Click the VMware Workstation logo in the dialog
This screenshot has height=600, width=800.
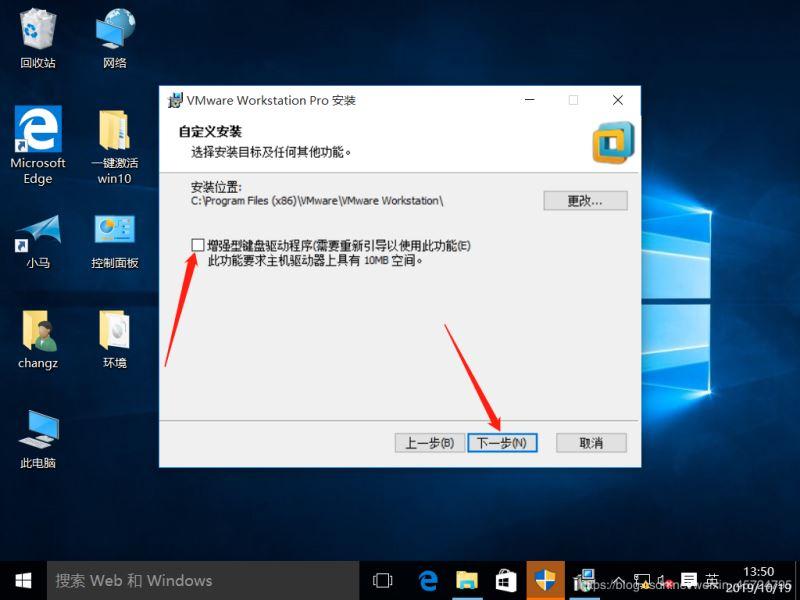(611, 141)
